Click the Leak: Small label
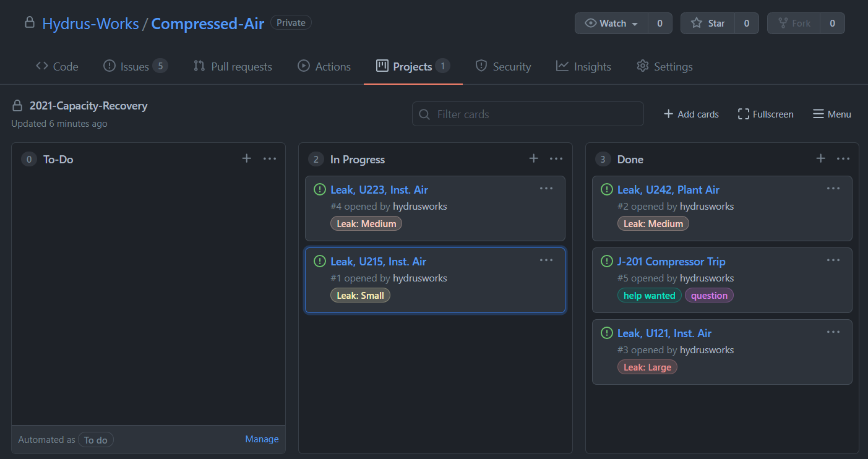Image resolution: width=868 pixels, height=459 pixels. click(x=360, y=296)
